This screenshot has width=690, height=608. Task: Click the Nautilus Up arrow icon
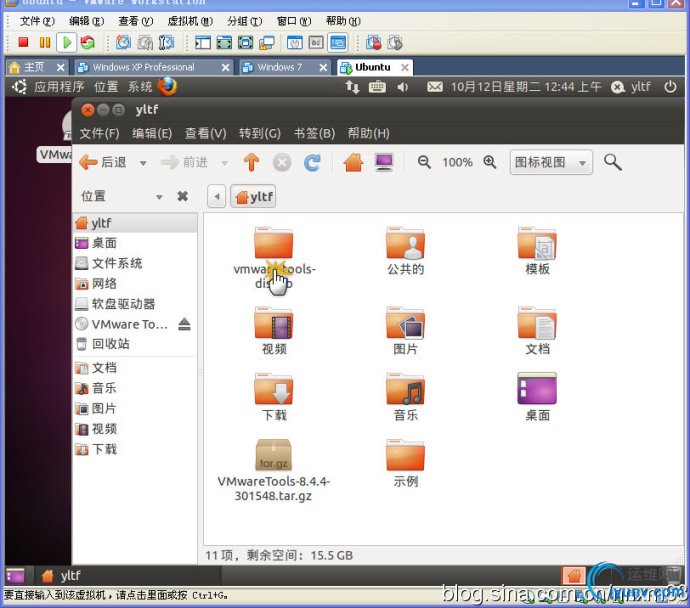pos(251,162)
